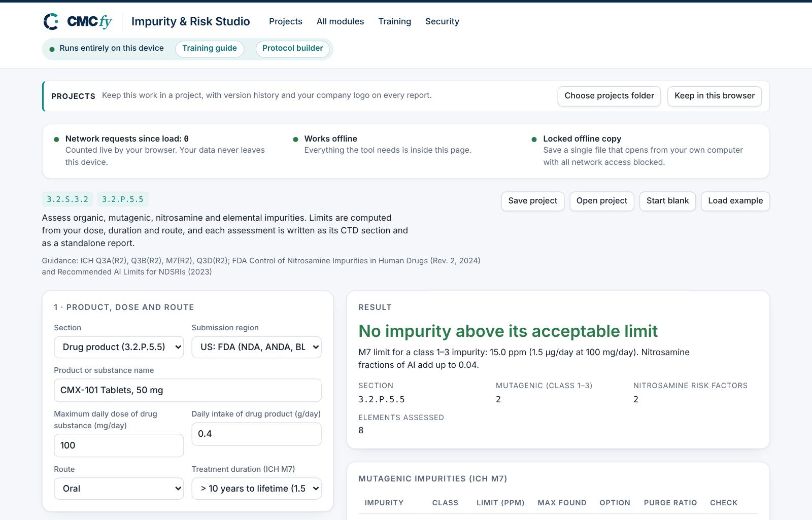Image resolution: width=812 pixels, height=520 pixels.
Task: Click the 3.2.P.5.5 section tag
Action: point(123,199)
